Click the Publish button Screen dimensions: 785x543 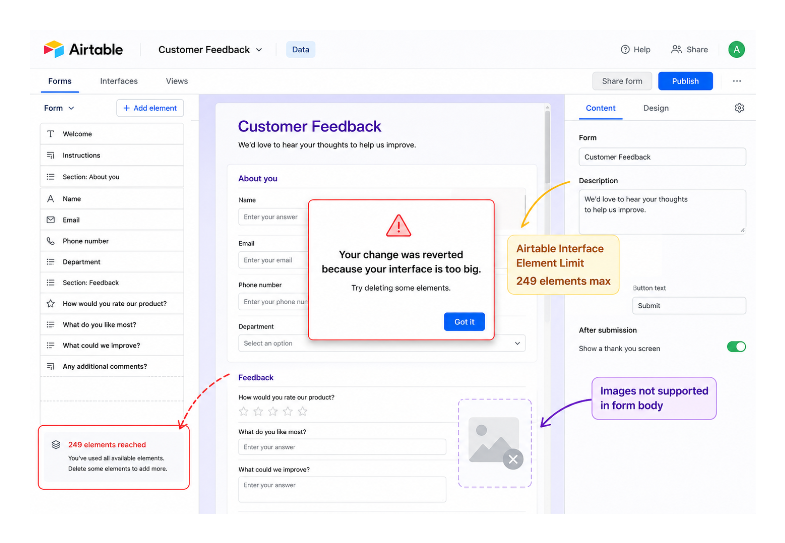point(685,81)
